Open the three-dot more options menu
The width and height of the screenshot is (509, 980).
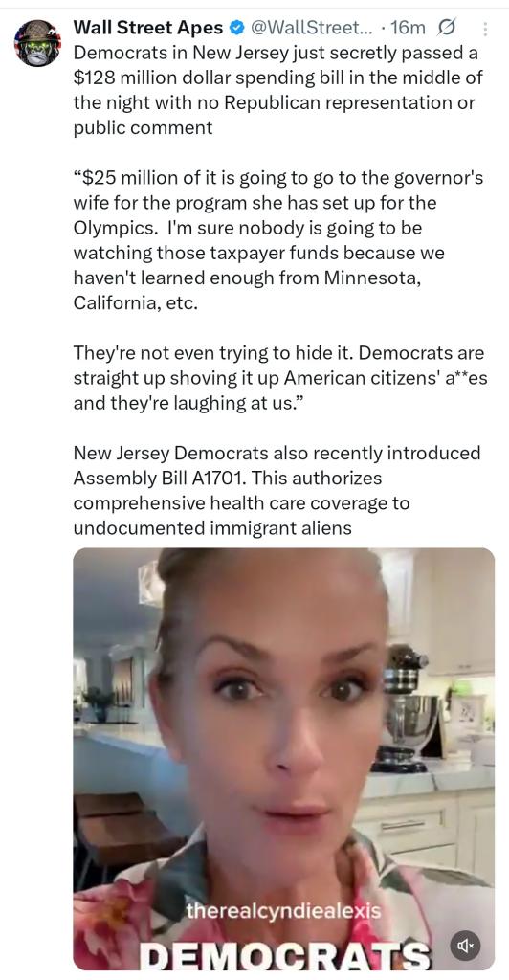[486, 29]
